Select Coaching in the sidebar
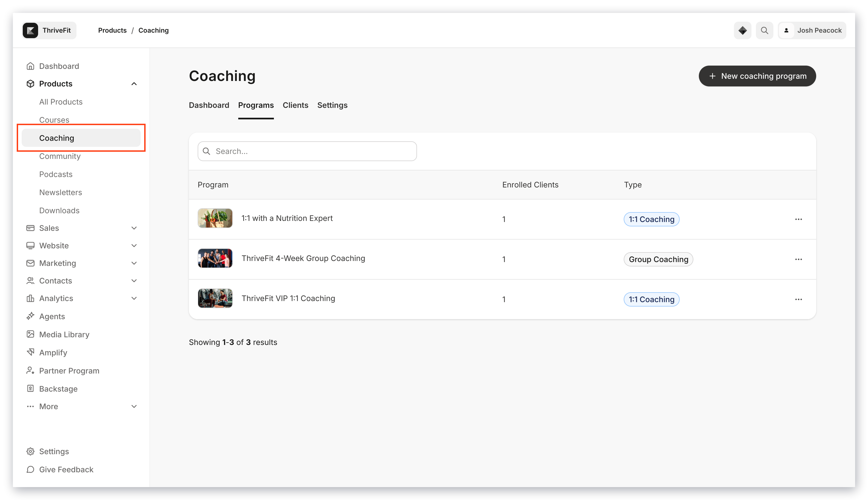This screenshot has width=868, height=500. (x=81, y=138)
